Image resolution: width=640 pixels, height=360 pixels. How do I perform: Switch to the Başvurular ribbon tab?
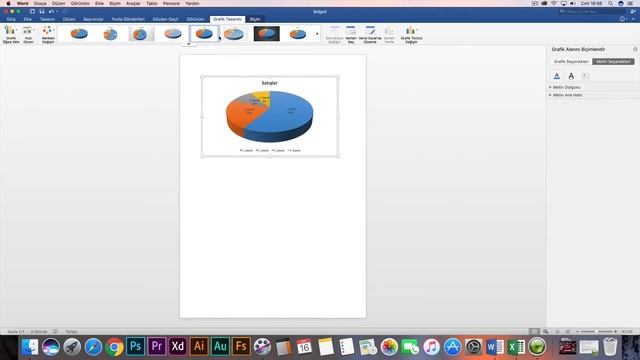(x=93, y=19)
